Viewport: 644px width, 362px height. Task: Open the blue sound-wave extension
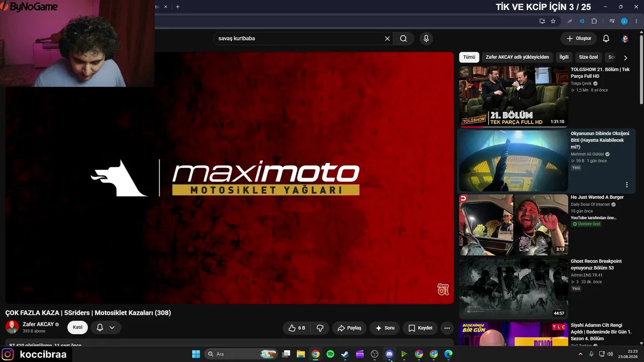coord(582,21)
